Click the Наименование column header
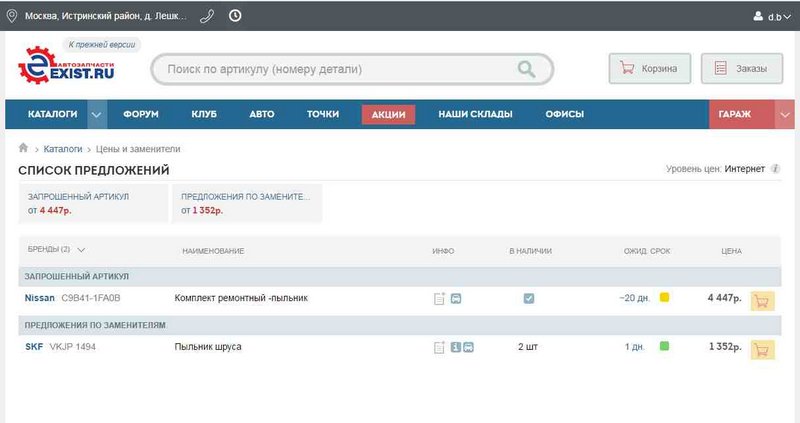The image size is (800, 423). point(213,251)
